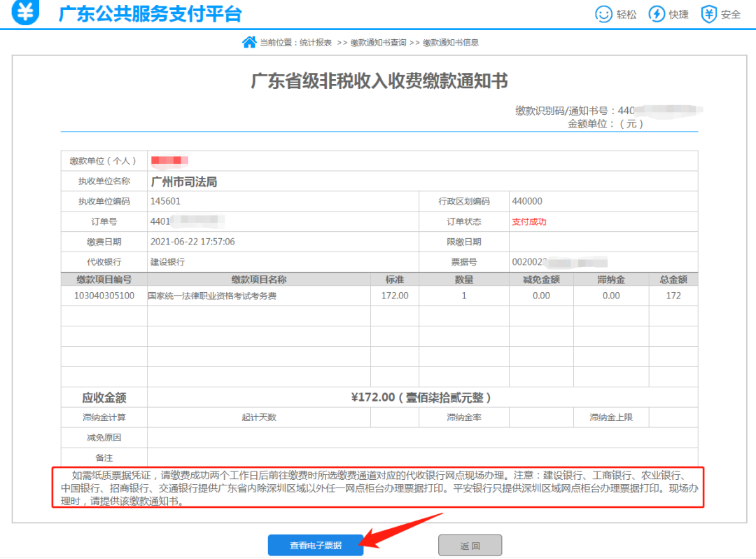756x559 pixels.
Task: Click the 订单号 label
Action: pyautogui.click(x=104, y=221)
